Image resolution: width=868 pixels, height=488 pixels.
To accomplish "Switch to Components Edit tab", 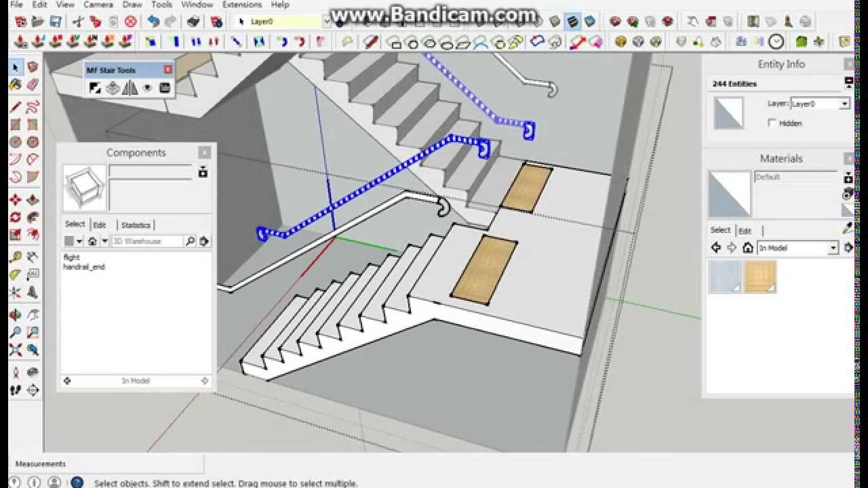I will pos(100,225).
